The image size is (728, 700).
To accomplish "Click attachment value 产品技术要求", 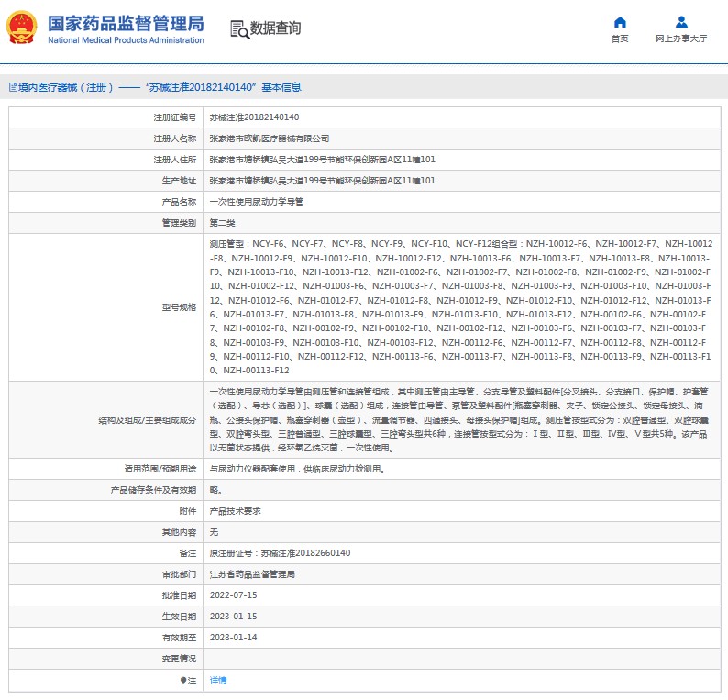I will coord(235,511).
